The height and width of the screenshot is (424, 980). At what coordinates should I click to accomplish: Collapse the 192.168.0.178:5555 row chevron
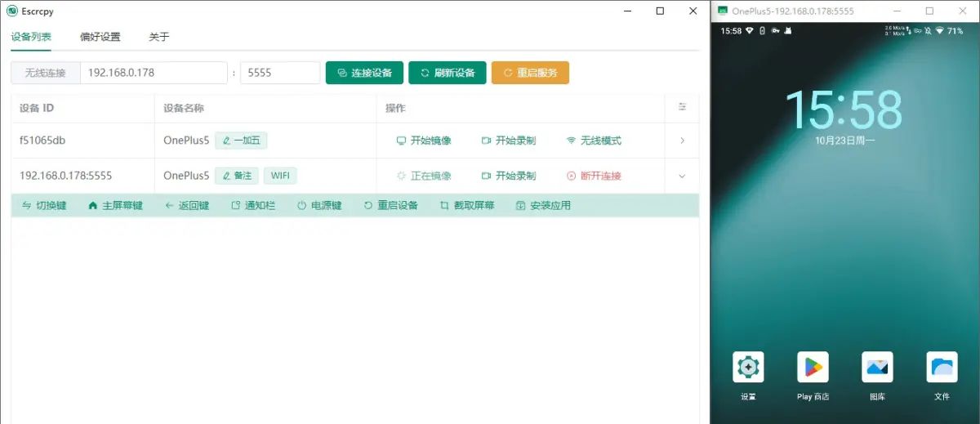[683, 176]
